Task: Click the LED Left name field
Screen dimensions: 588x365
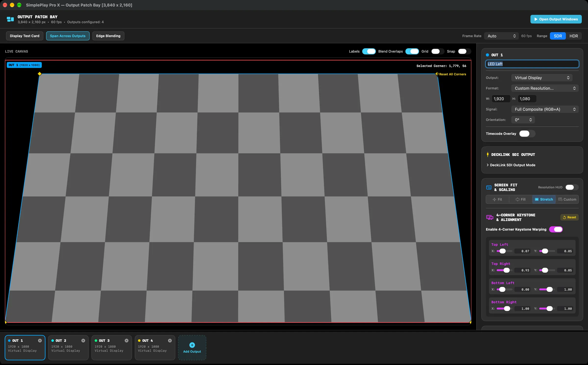Action: pyautogui.click(x=532, y=64)
